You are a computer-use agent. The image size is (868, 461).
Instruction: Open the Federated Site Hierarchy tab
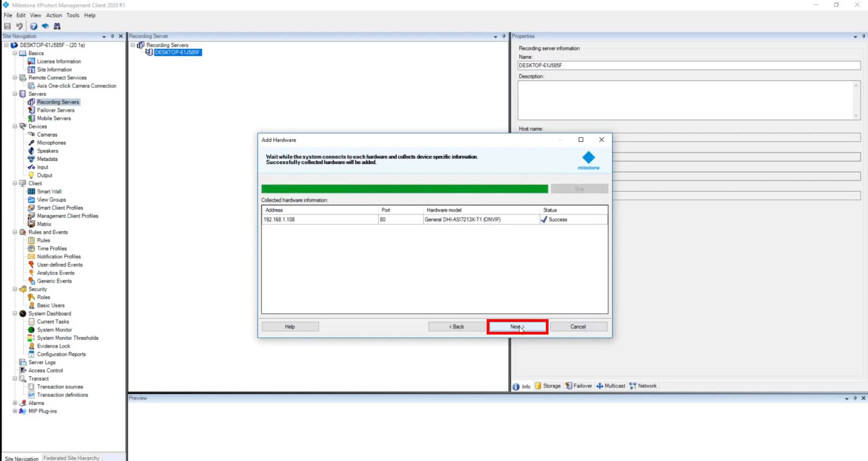(x=71, y=458)
